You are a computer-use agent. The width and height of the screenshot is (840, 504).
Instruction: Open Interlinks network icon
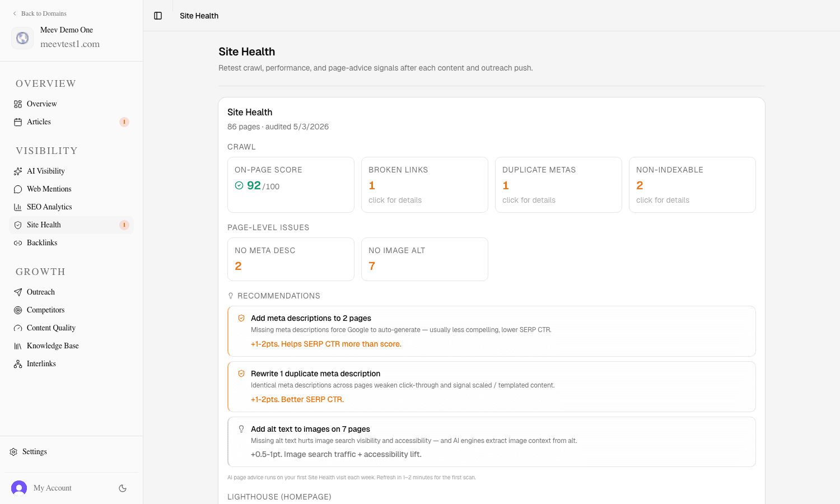[x=18, y=364]
